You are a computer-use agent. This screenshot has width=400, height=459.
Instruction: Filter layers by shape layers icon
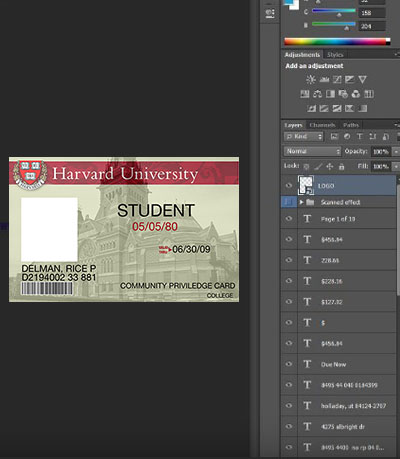pos(373,136)
